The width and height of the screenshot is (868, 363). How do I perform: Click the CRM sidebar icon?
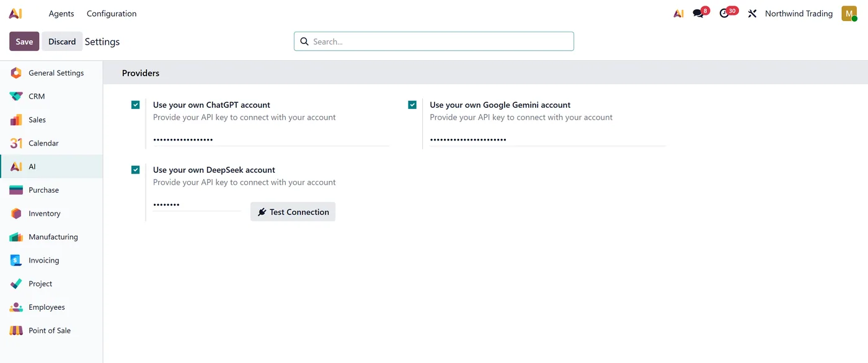(16, 97)
